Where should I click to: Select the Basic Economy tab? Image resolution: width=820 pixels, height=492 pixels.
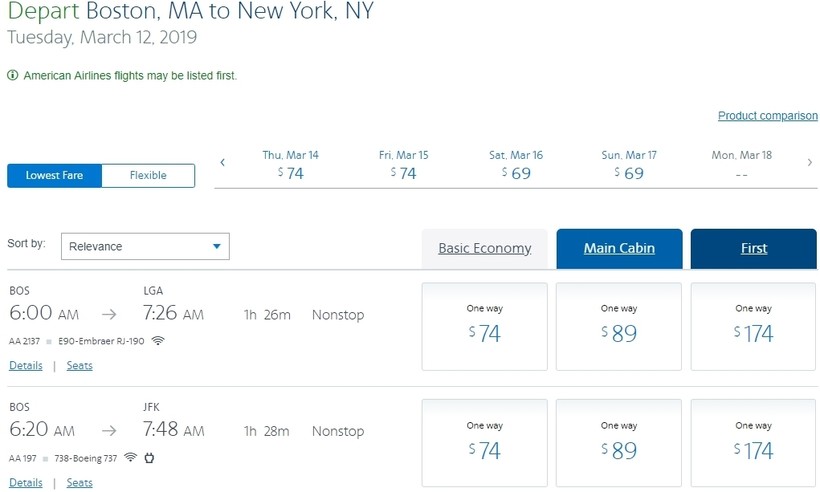[485, 248]
